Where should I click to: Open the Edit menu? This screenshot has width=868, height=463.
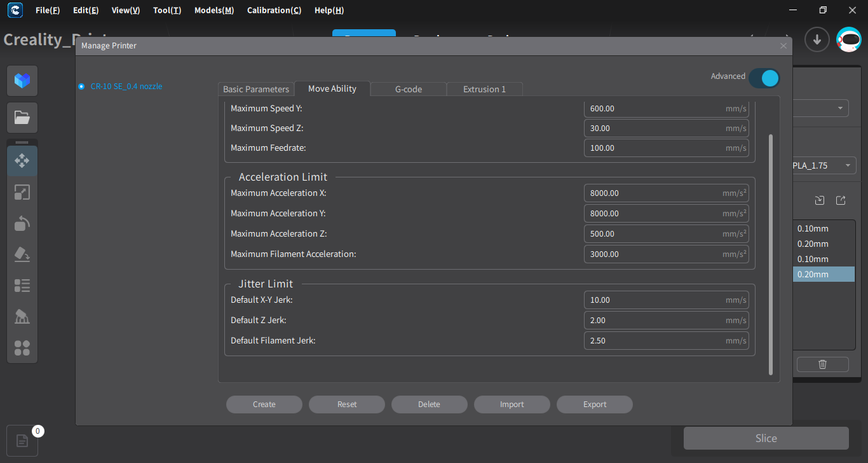(86, 10)
